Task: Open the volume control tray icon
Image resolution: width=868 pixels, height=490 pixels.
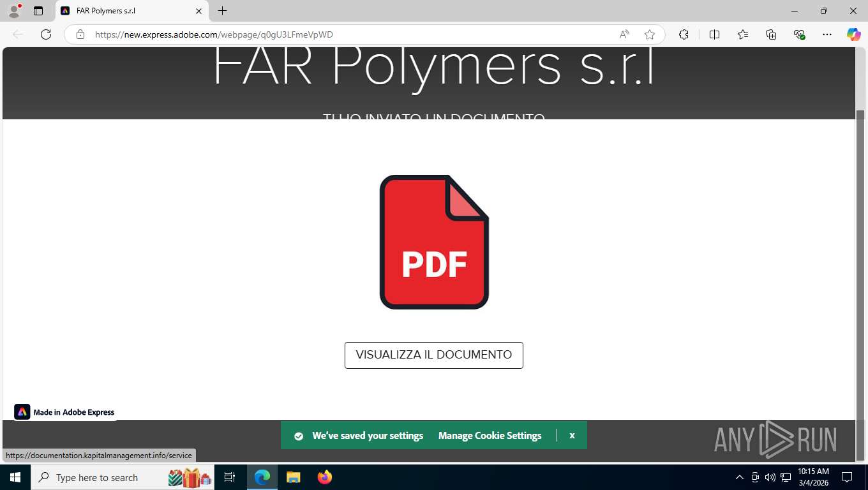Action: [770, 477]
